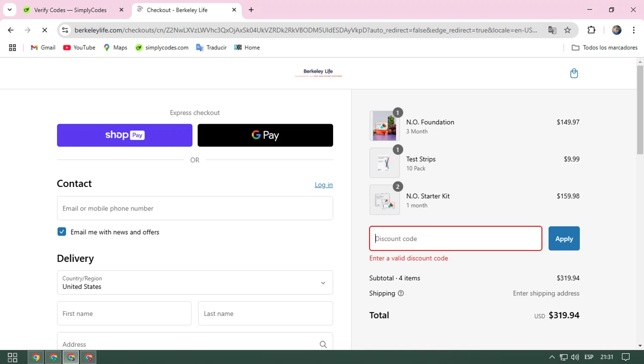This screenshot has width=644, height=364.
Task: Click the Last name field
Action: 265,313
